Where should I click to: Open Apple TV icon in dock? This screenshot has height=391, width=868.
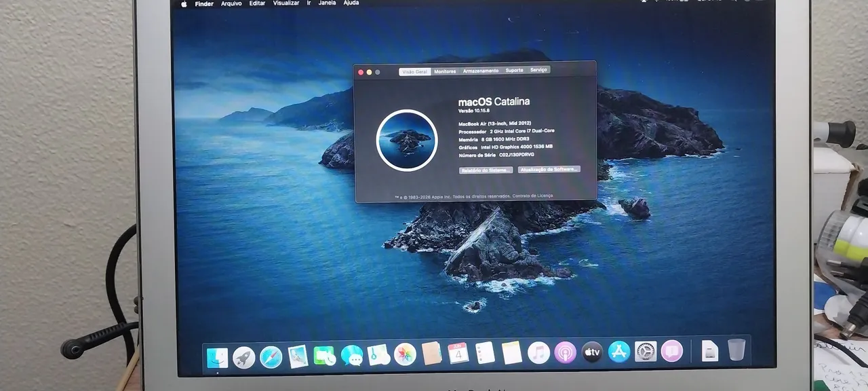(x=592, y=352)
